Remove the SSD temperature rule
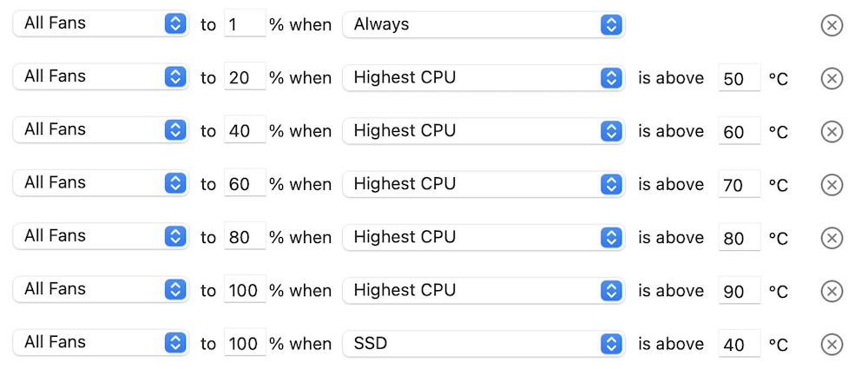 click(832, 345)
